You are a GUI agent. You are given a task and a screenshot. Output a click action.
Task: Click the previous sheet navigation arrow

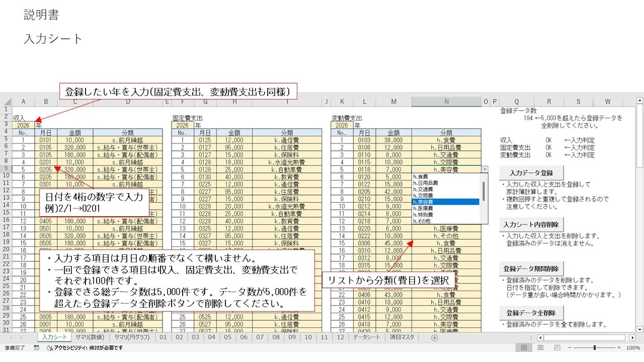pos(11,337)
